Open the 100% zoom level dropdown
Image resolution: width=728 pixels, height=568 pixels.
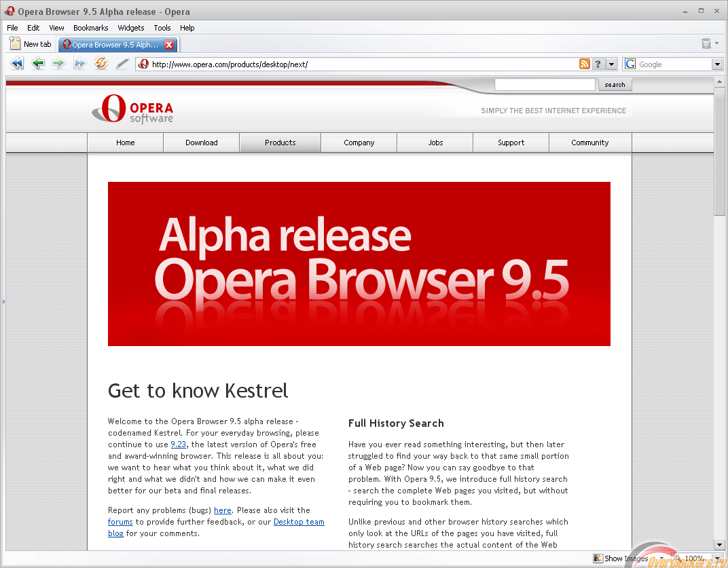(716, 558)
